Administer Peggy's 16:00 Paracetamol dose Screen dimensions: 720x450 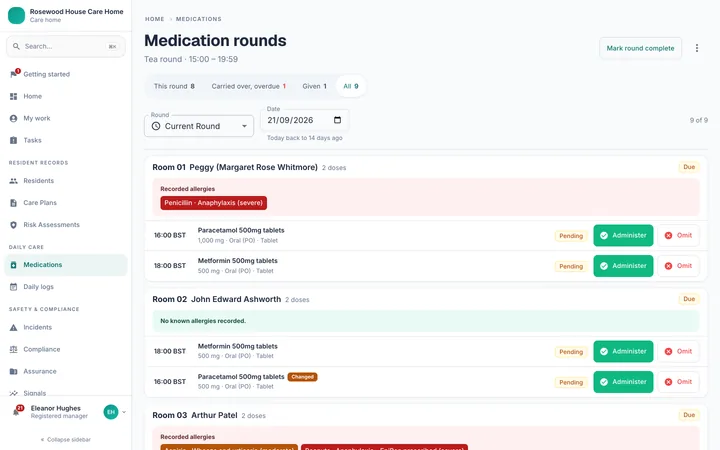click(623, 236)
